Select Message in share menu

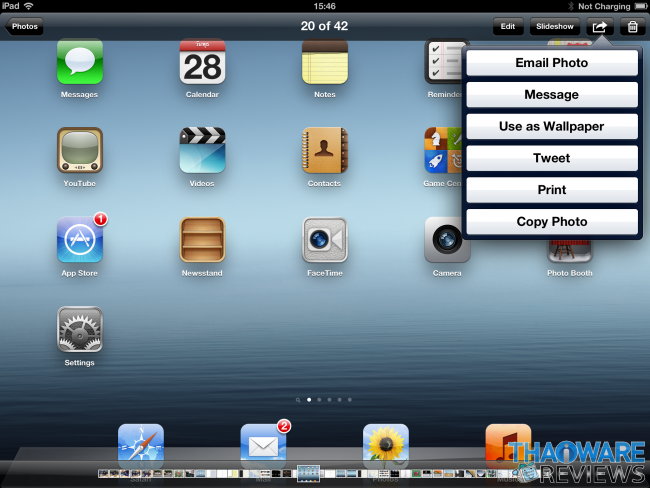point(552,95)
